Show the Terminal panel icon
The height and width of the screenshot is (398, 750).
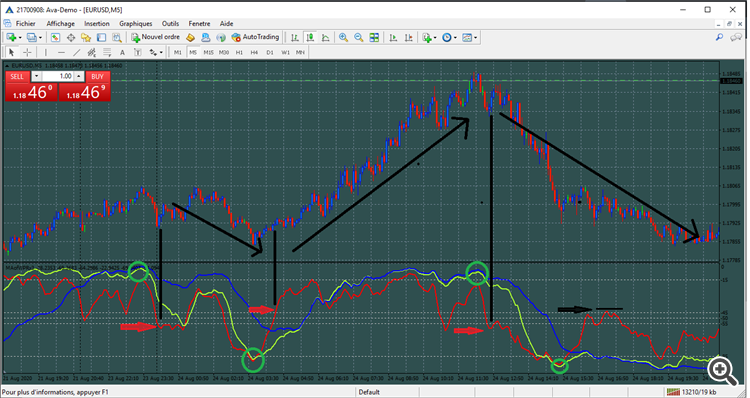(101, 37)
